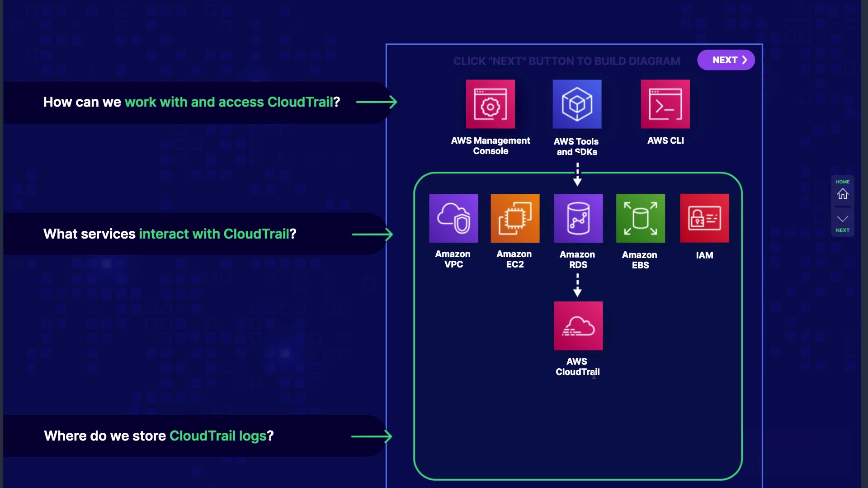
Task: Click the green arrow beside the services question
Action: coord(372,235)
